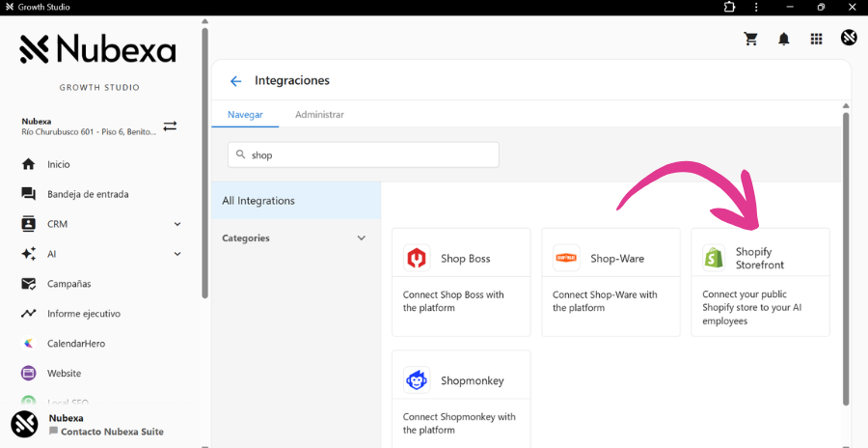The width and height of the screenshot is (868, 448).
Task: Select the Navegar tab
Action: click(x=245, y=115)
